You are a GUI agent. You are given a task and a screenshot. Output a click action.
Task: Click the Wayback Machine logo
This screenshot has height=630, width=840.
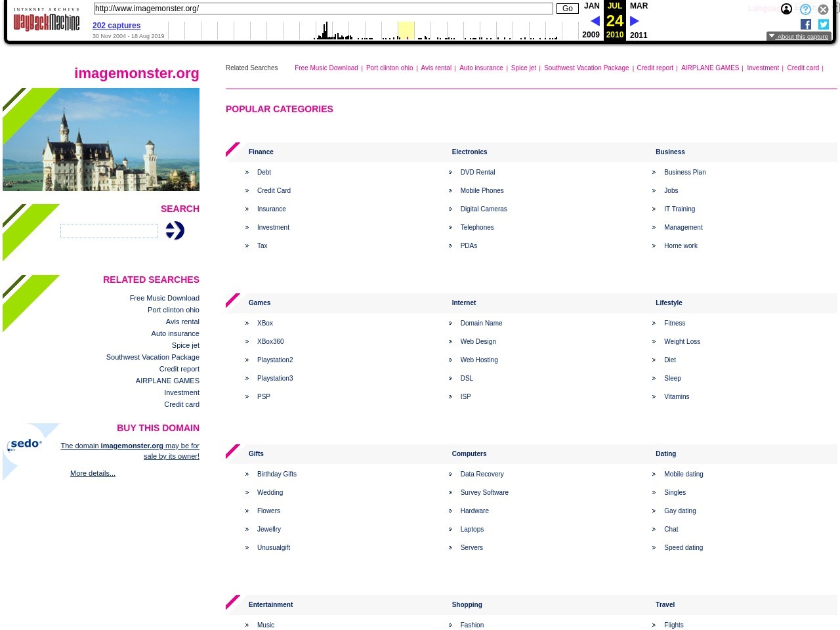click(46, 20)
